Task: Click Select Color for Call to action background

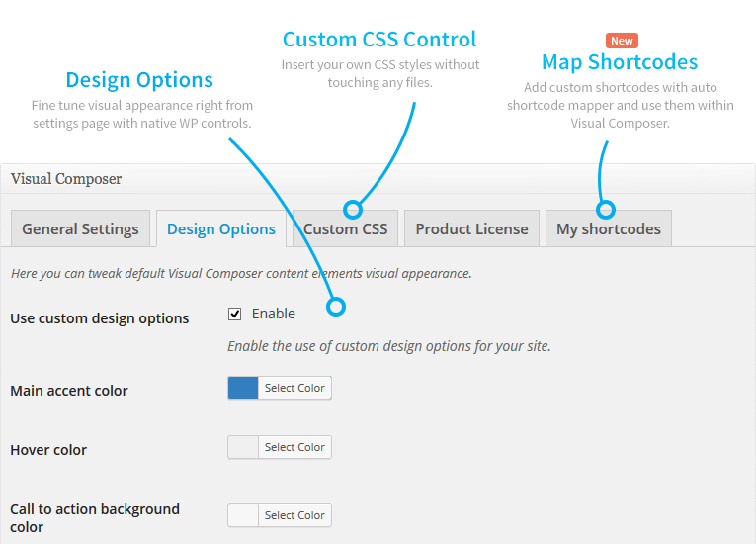Action: click(294, 515)
